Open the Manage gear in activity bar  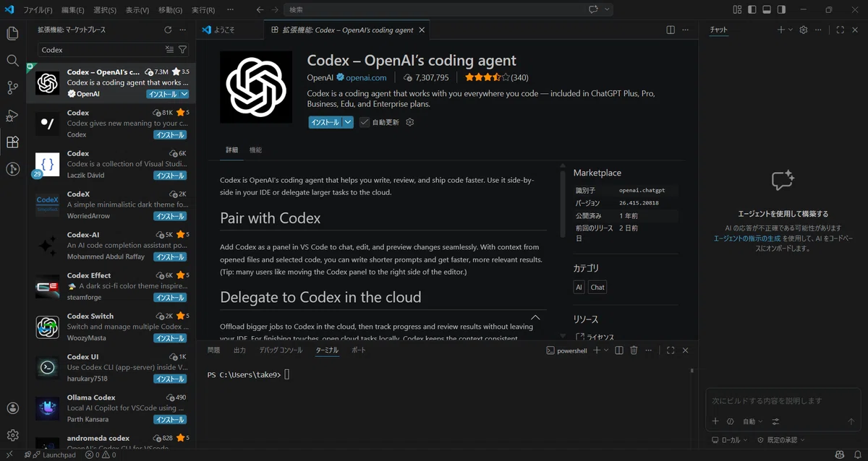pyautogui.click(x=12, y=435)
